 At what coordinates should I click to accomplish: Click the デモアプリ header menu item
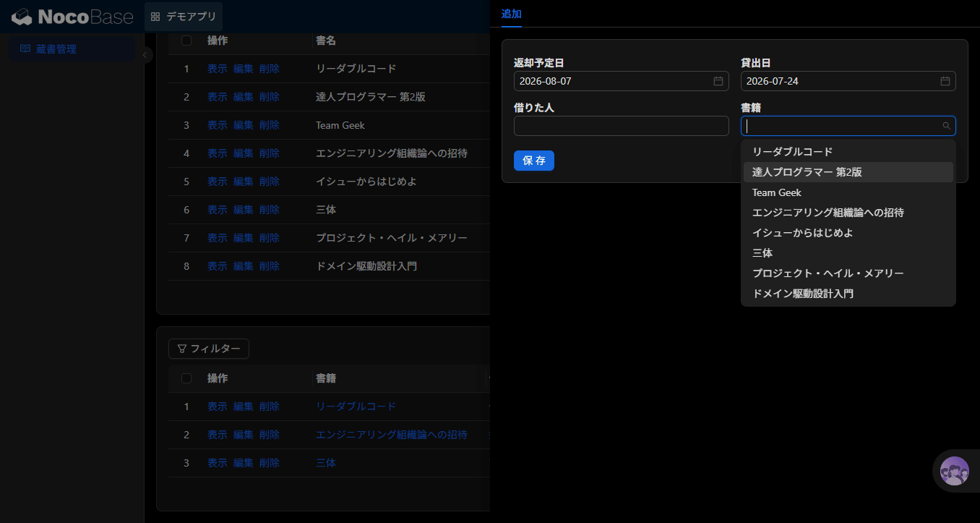[x=184, y=17]
